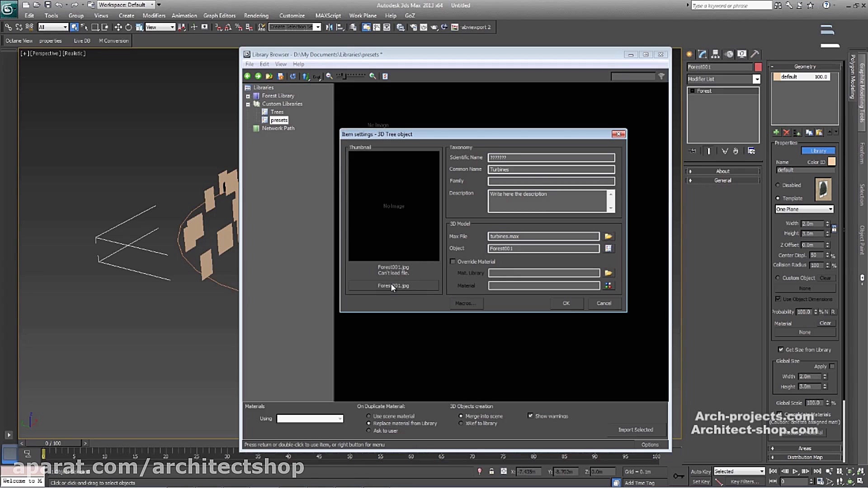Screen dimensions: 868x488
Task: Click the object picker icon beside Forest001
Action: click(608, 249)
